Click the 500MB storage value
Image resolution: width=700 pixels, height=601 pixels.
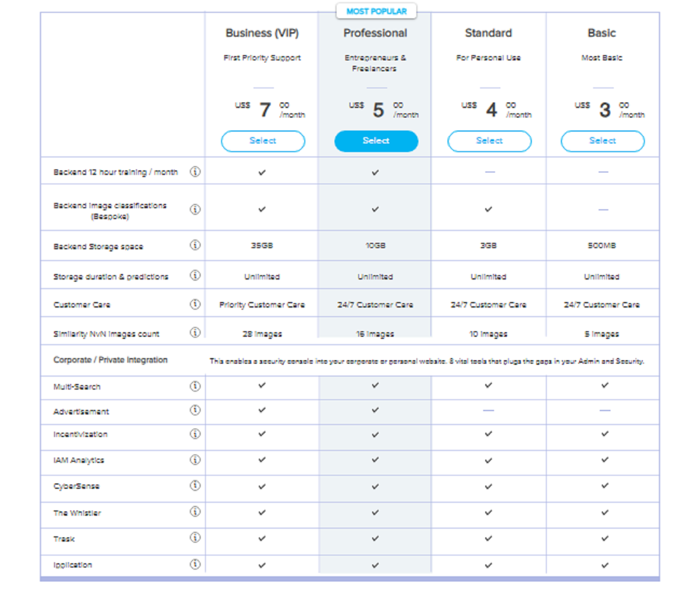(x=602, y=245)
